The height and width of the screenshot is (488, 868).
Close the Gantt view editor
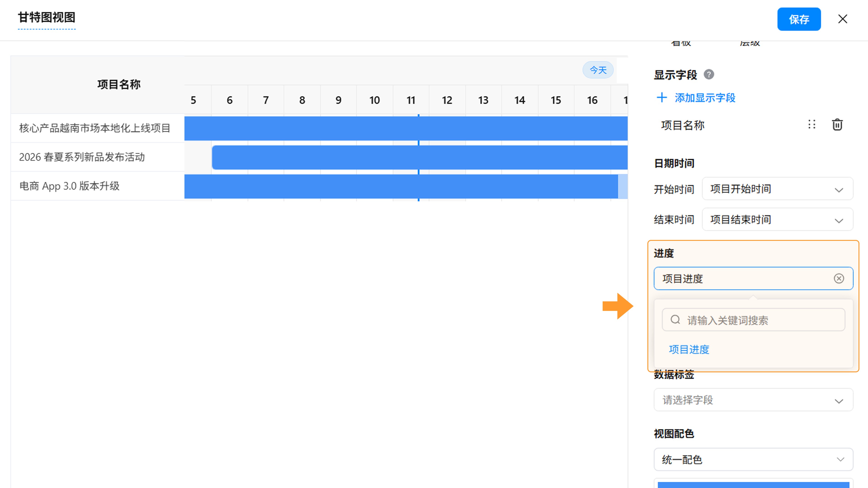842,19
